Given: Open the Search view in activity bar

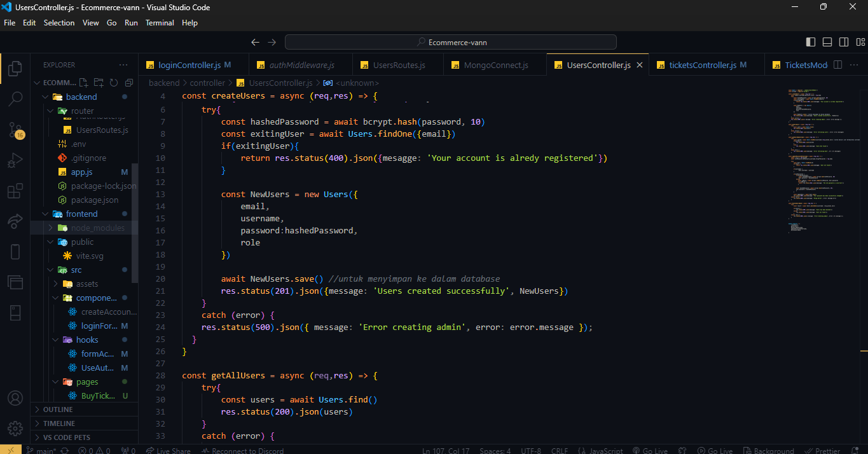Looking at the screenshot, I should 15,99.
